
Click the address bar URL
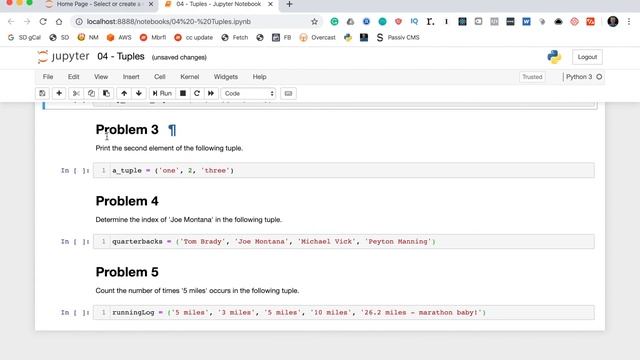[x=169, y=22]
